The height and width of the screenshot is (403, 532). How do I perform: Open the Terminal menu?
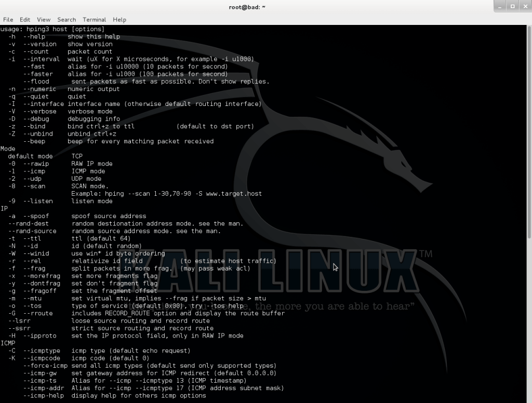(x=95, y=20)
